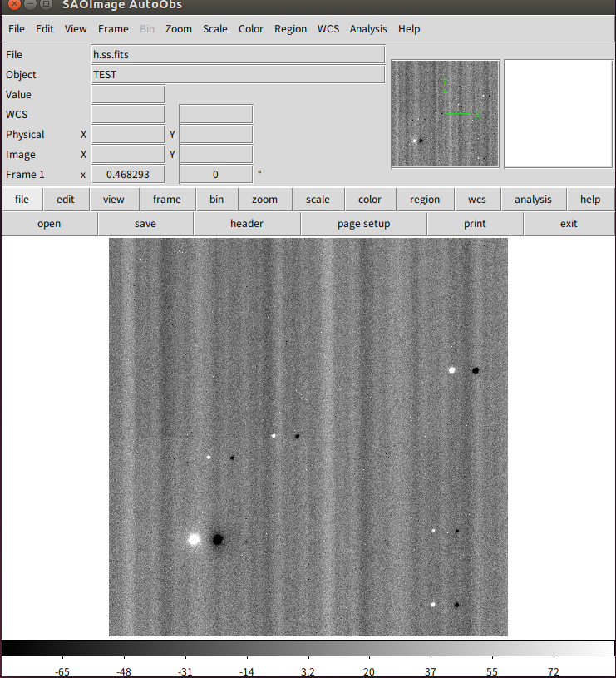Select the 'help' button bar tab
The height and width of the screenshot is (678, 616).
click(x=590, y=200)
